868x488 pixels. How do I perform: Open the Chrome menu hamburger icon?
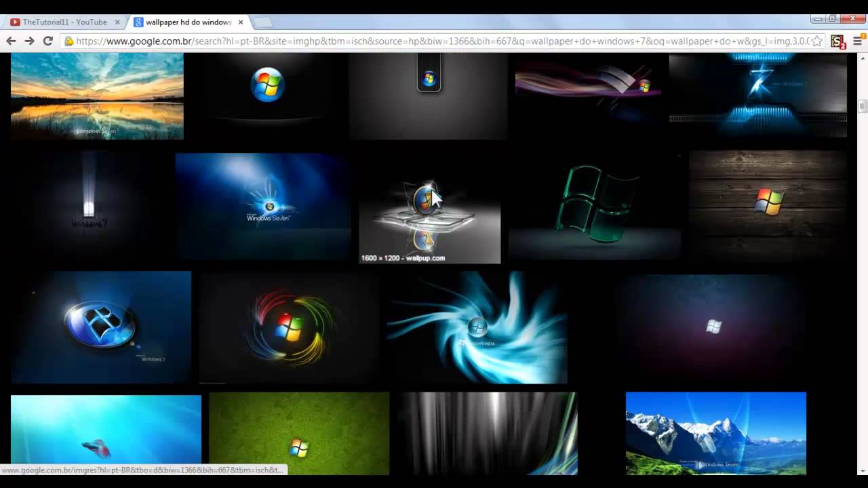click(857, 41)
